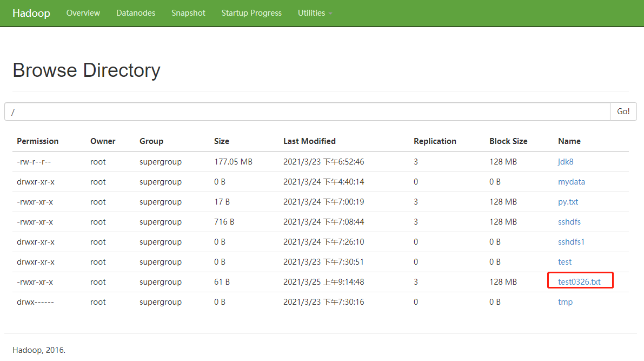
Task: Focus the directory path input field
Action: coord(307,111)
